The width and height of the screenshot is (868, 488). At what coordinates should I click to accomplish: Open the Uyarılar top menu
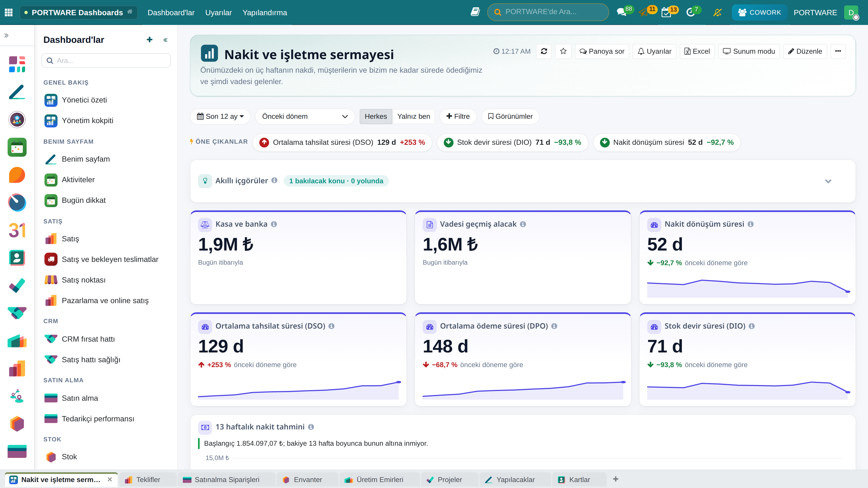pyautogui.click(x=218, y=12)
